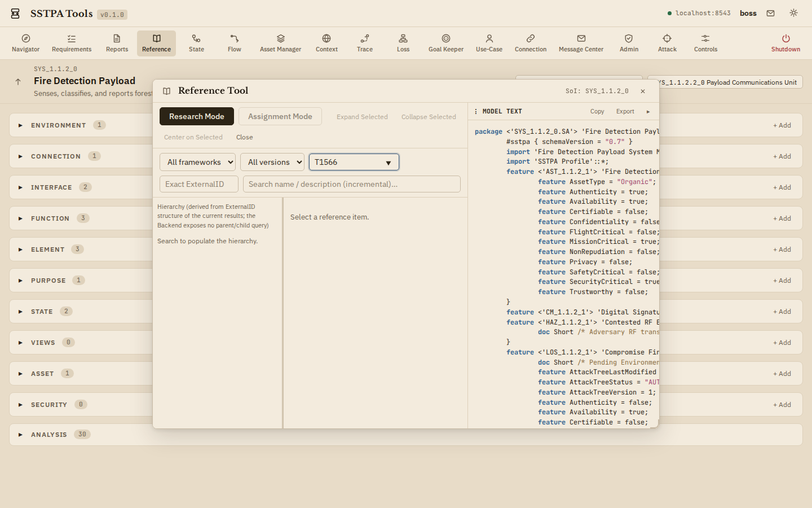Open the Message Center tool
Viewport: 812px width, 508px height.
(x=581, y=43)
